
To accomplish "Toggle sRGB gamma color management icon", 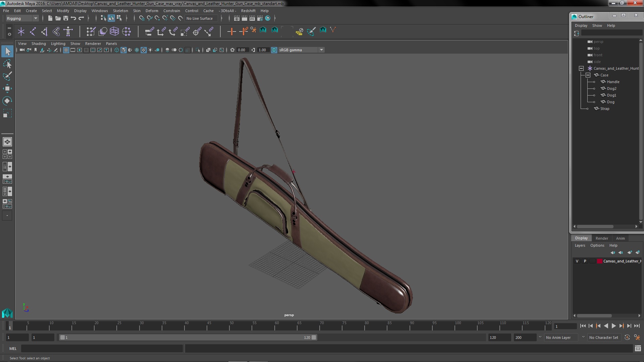I will [x=274, y=50].
